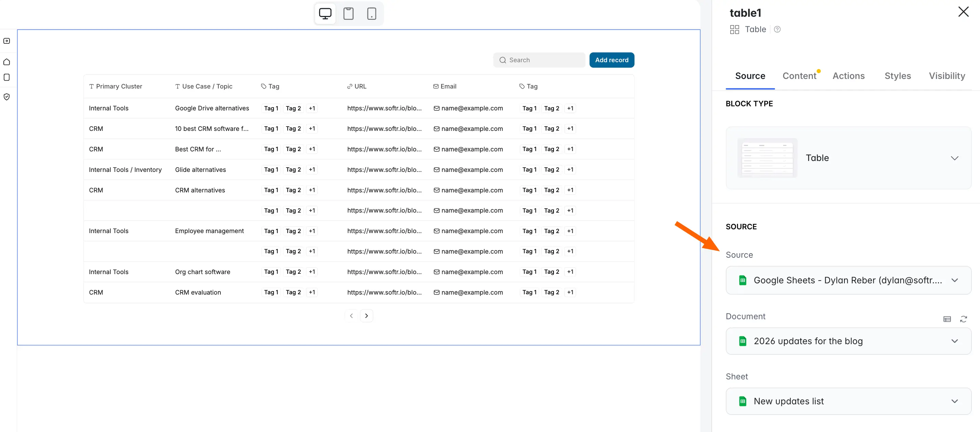This screenshot has height=432, width=980.
Task: Switch to the Visibility tab
Action: coord(947,76)
